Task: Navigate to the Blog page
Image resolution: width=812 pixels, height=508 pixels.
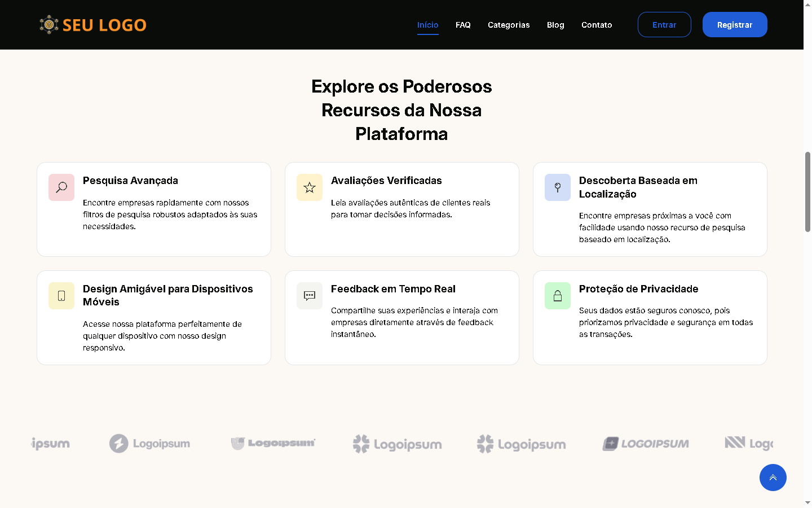Action: tap(555, 25)
